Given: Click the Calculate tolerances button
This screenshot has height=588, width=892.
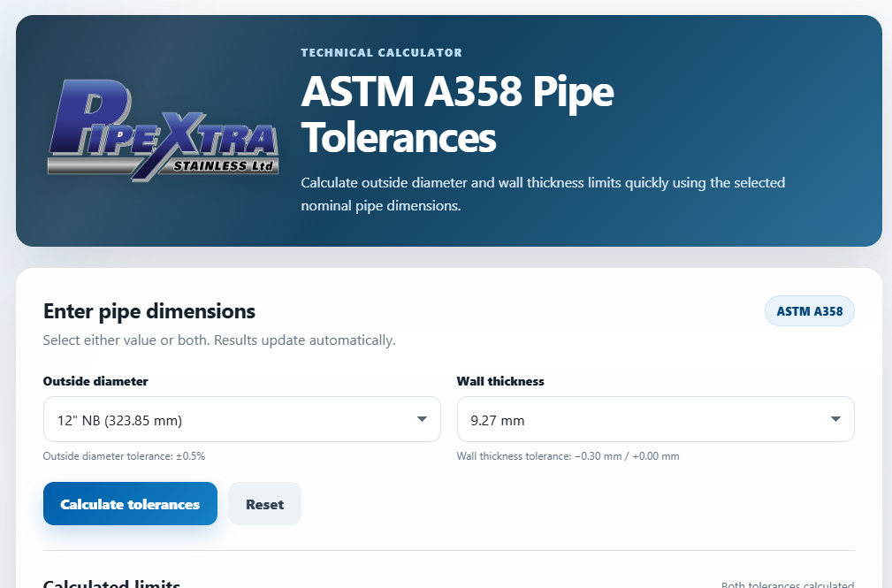Looking at the screenshot, I should [x=130, y=504].
